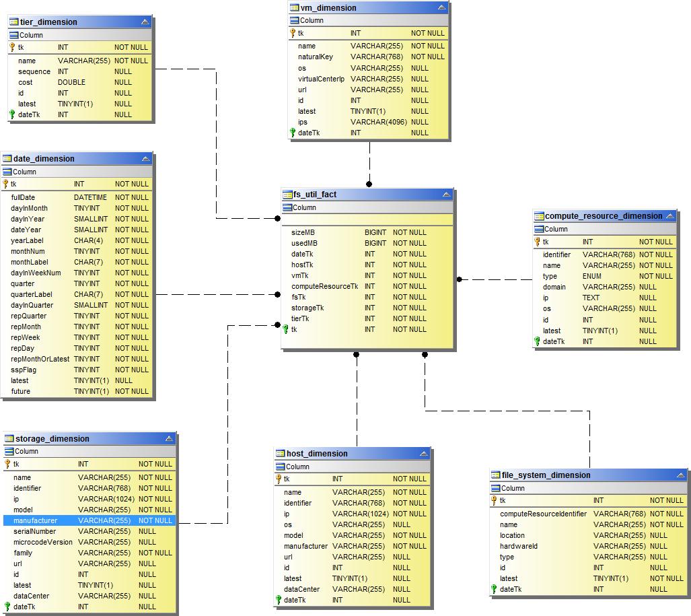691x616 pixels.
Task: Collapse the storage_dimension table
Action: click(x=169, y=438)
